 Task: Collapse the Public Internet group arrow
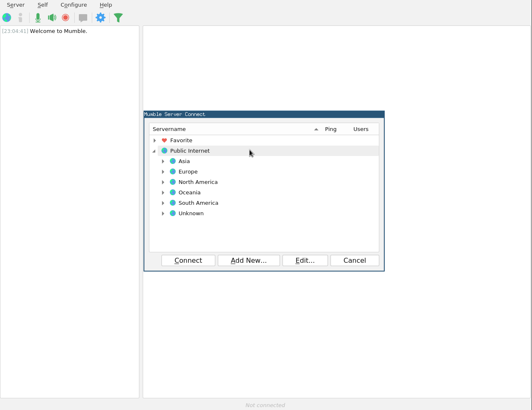(x=154, y=151)
